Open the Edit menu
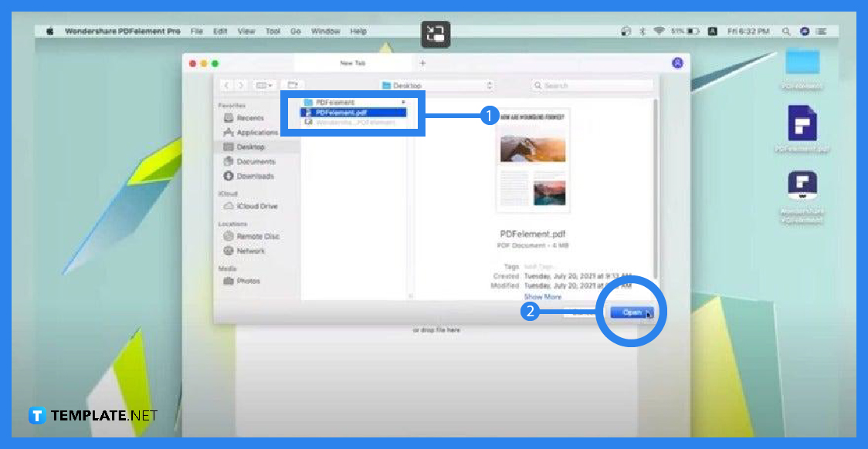868x449 pixels. [x=220, y=32]
